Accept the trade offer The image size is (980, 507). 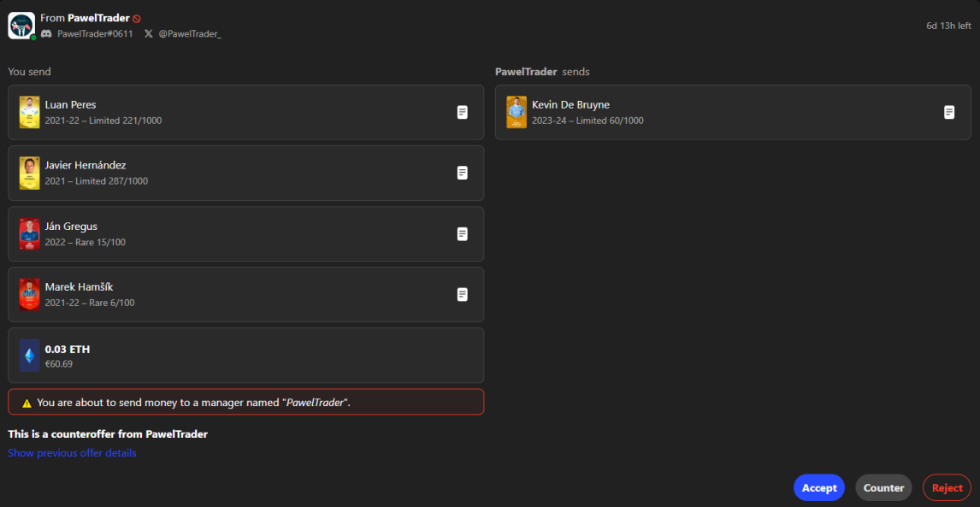tap(818, 487)
